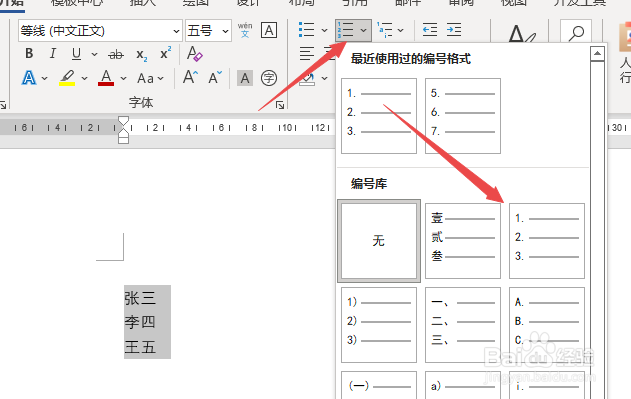This screenshot has height=399, width=631.
Task: Choose 壹贰叁 numbering format
Action: coord(463,241)
